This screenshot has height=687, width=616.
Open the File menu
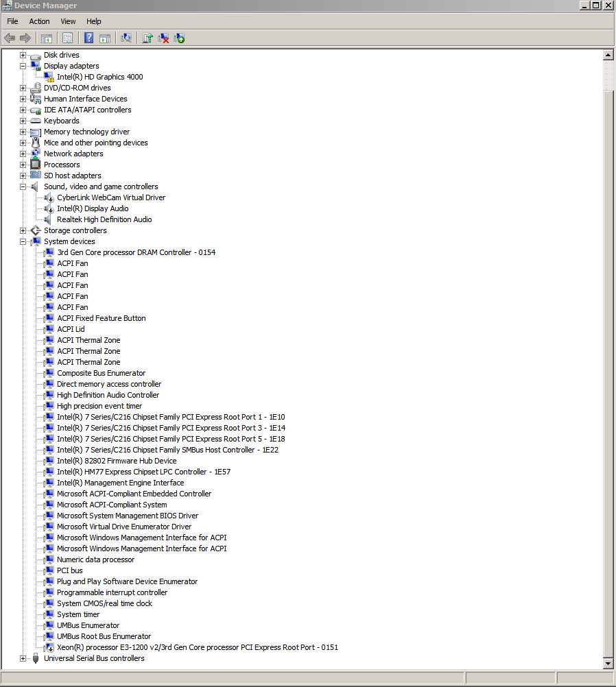[x=12, y=21]
